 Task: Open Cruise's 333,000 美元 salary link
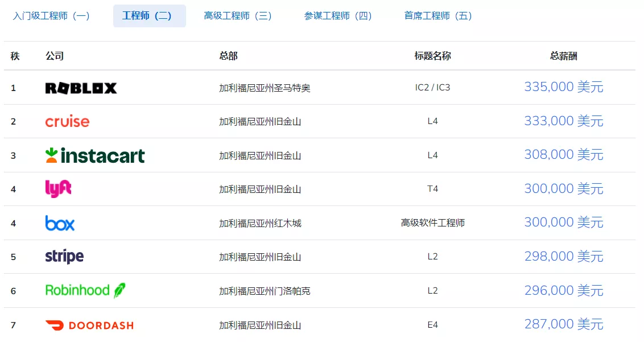tap(563, 121)
